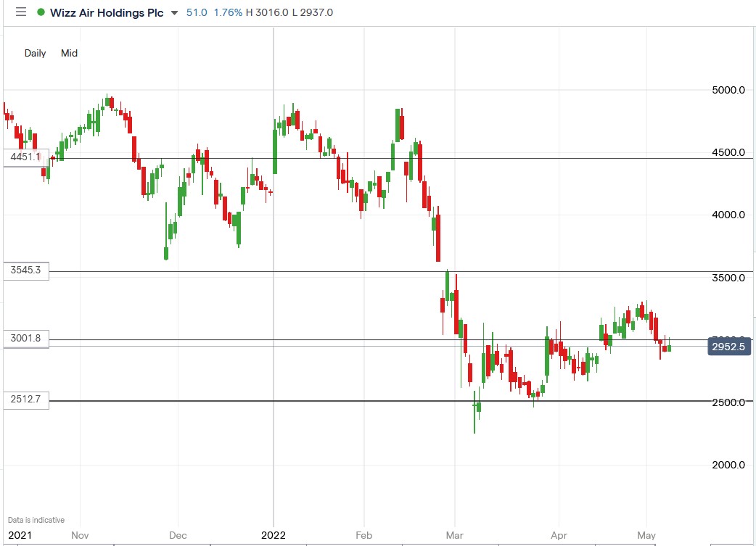
Task: Open the hamburger menu icon
Action: (20, 12)
